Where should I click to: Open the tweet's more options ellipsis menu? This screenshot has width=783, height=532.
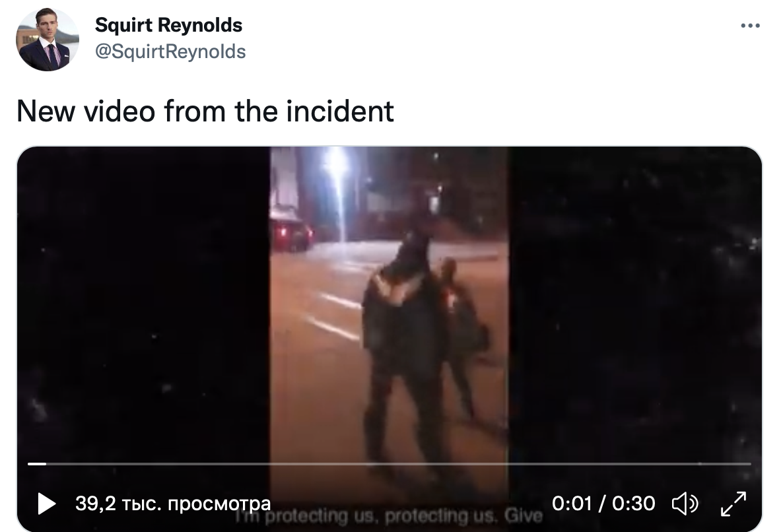coord(750,26)
